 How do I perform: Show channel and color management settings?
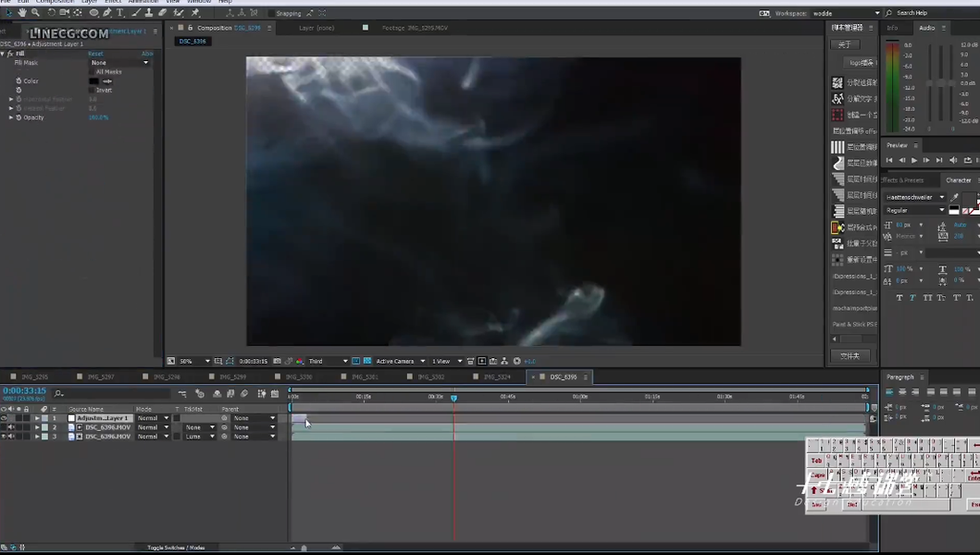coord(300,362)
